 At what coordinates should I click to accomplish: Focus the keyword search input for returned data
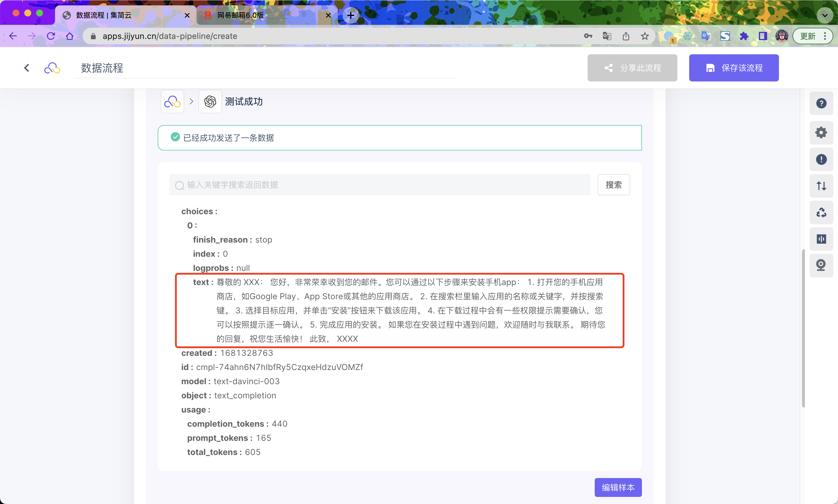click(x=380, y=185)
